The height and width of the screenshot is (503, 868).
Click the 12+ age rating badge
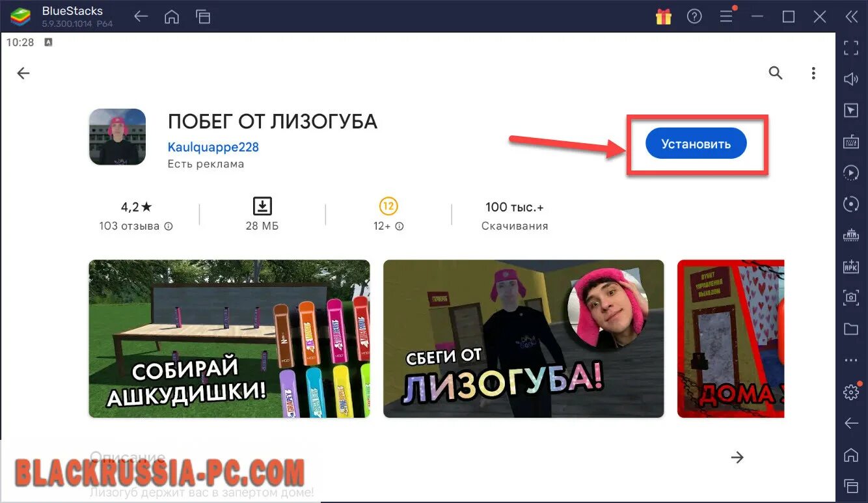(388, 206)
